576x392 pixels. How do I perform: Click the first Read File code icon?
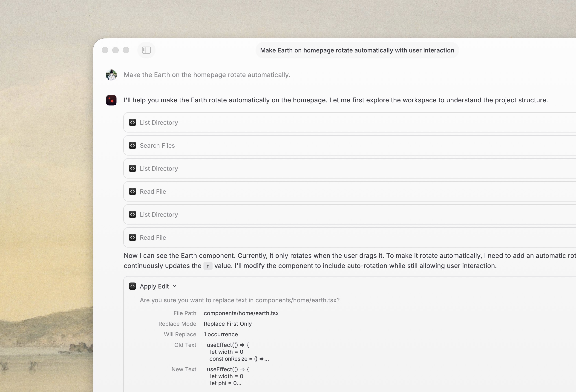click(x=132, y=192)
